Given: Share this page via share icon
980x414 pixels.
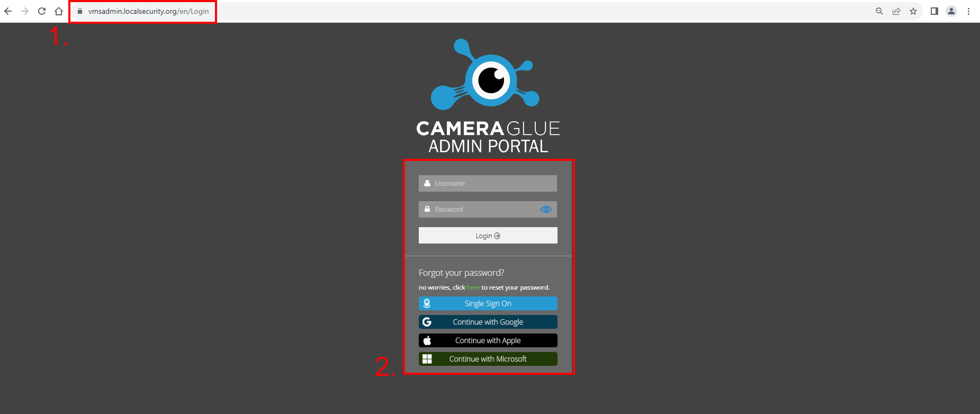Looking at the screenshot, I should pyautogui.click(x=896, y=11).
